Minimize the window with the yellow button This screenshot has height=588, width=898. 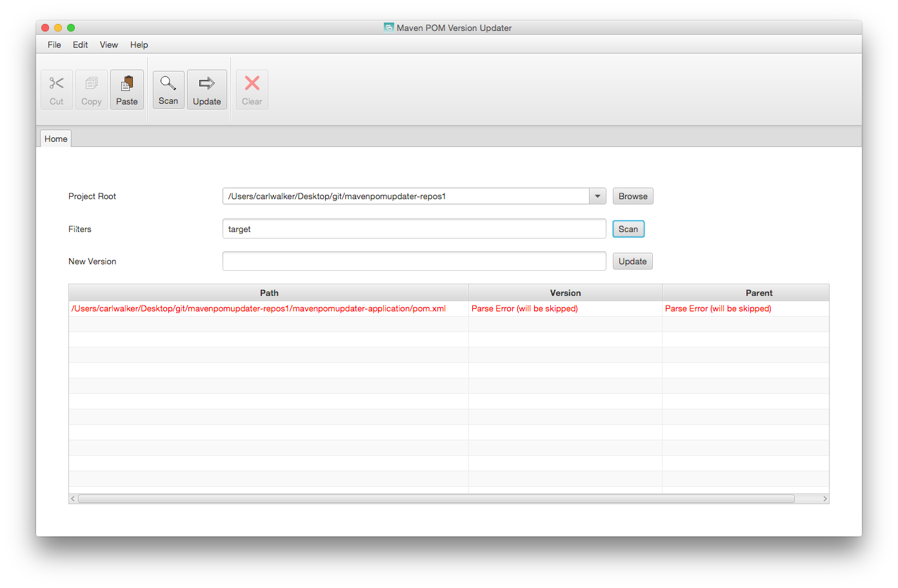[x=58, y=28]
